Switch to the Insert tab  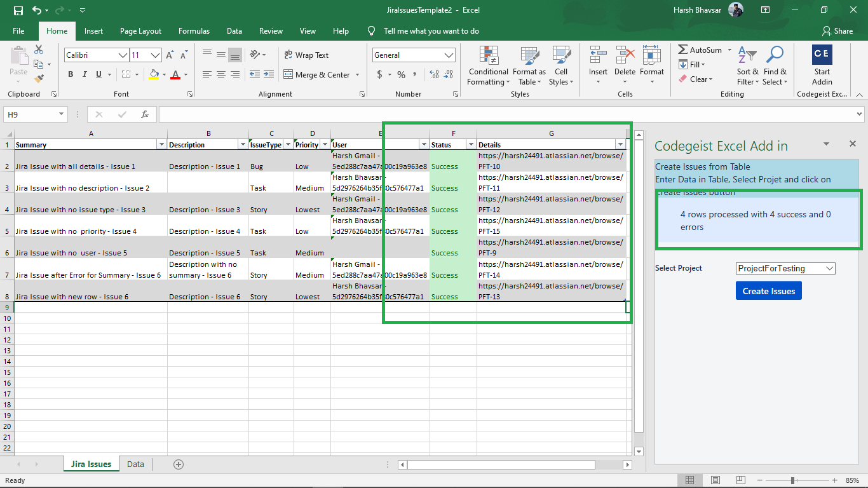pyautogui.click(x=93, y=31)
